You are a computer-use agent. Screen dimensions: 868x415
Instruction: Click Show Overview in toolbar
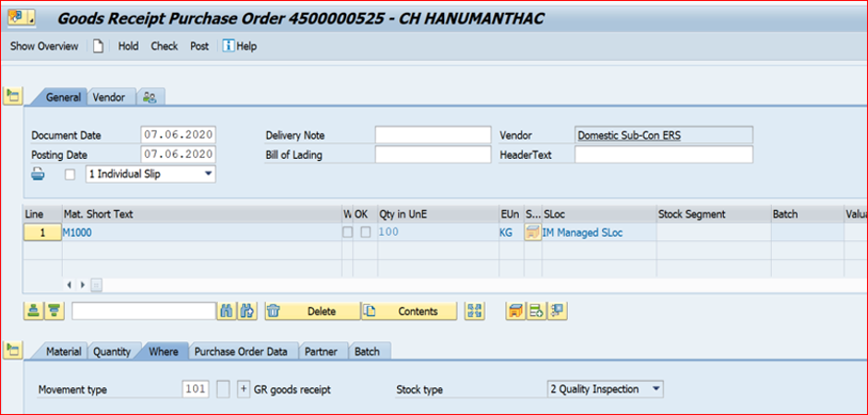click(44, 46)
